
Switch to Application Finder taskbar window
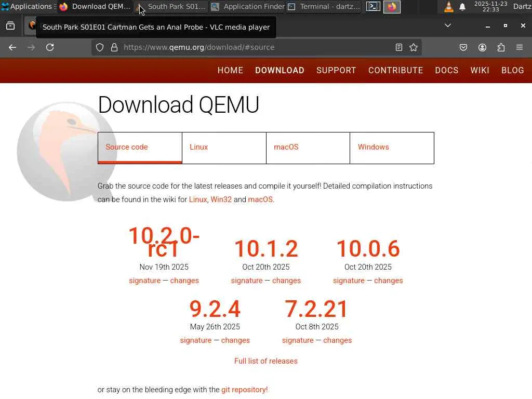[248, 6]
